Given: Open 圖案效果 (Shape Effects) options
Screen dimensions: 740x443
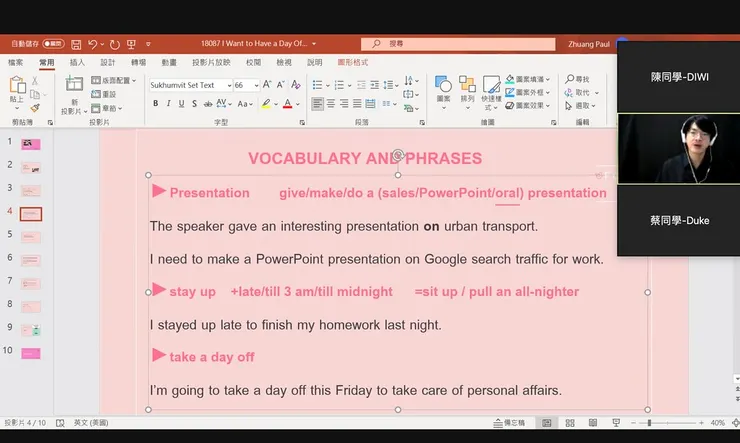Looking at the screenshot, I should (528, 106).
